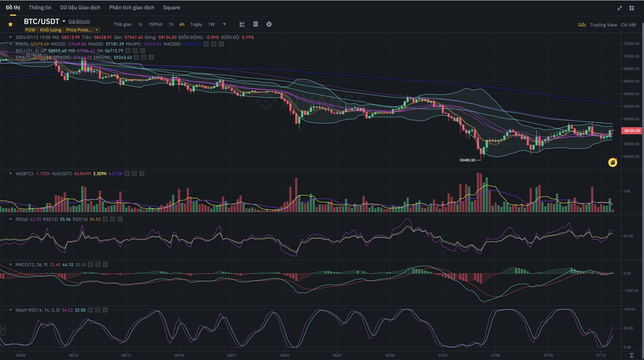Open settings for RSI indicator

click(113, 219)
